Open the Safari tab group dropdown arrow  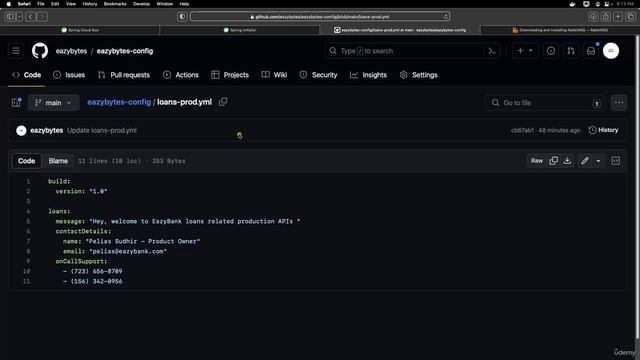(20, 17)
